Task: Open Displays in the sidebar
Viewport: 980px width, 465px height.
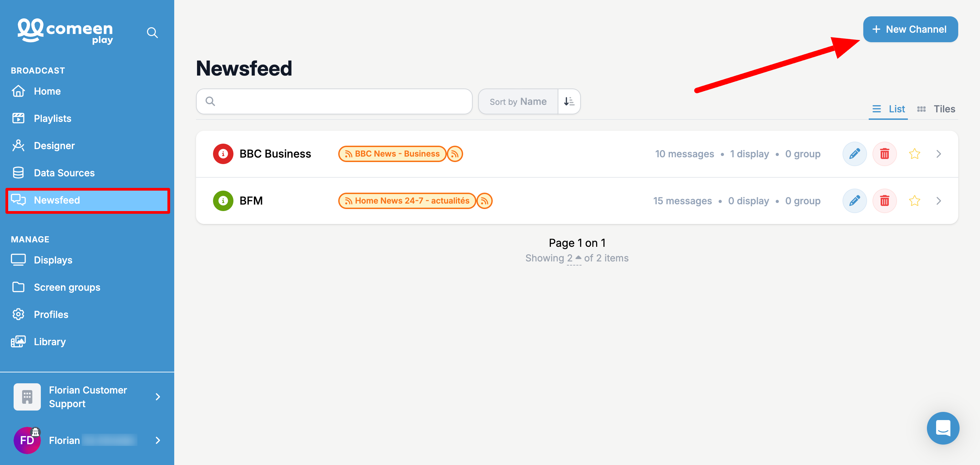Action: coord(87,260)
